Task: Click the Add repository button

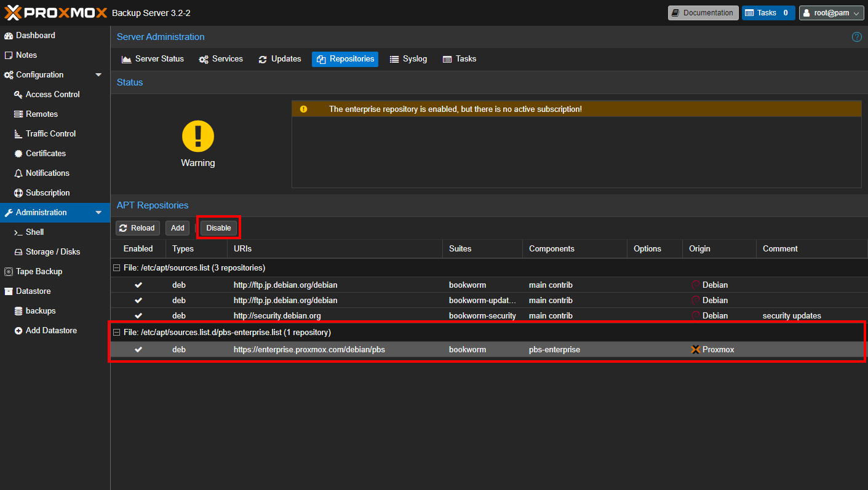Action: click(178, 228)
